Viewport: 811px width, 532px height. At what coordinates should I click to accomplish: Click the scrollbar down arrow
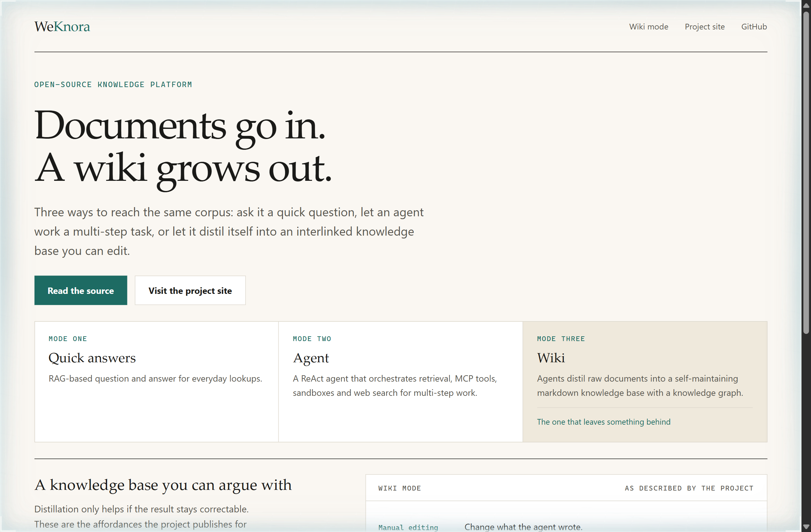point(806,527)
